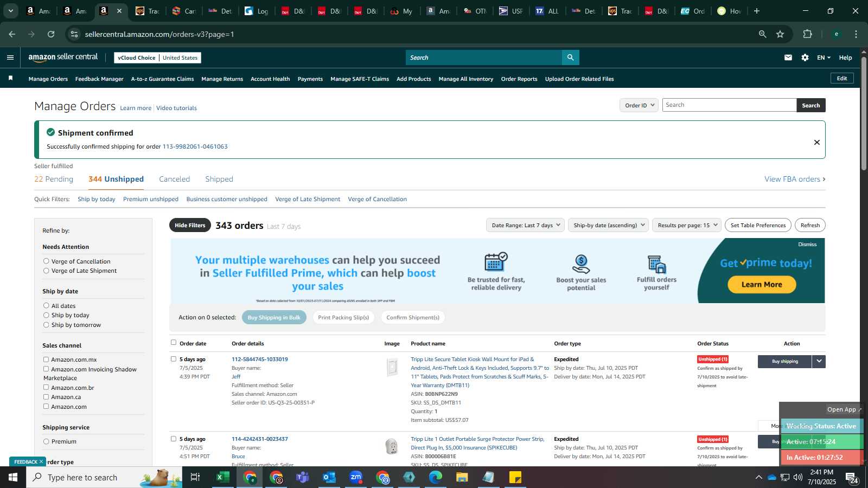Close the FEEDBACK tag
The width and height of the screenshot is (868, 488).
pos(41,461)
